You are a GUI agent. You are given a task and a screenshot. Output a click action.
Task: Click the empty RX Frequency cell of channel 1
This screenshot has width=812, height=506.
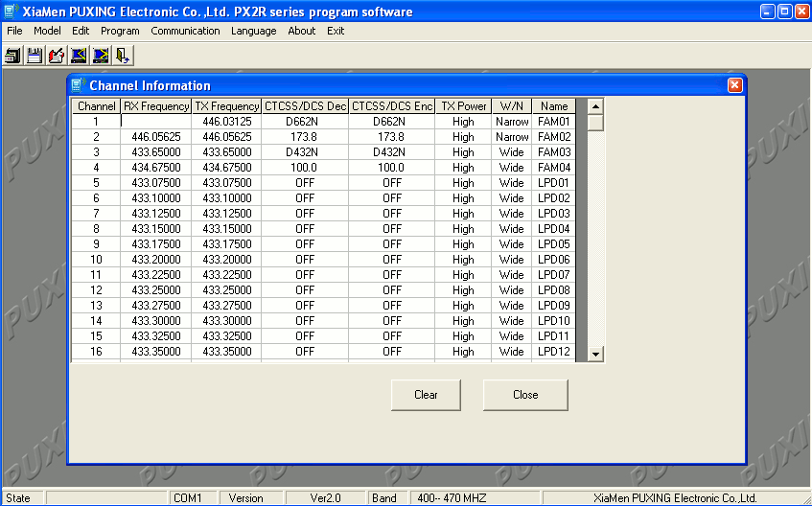point(156,121)
